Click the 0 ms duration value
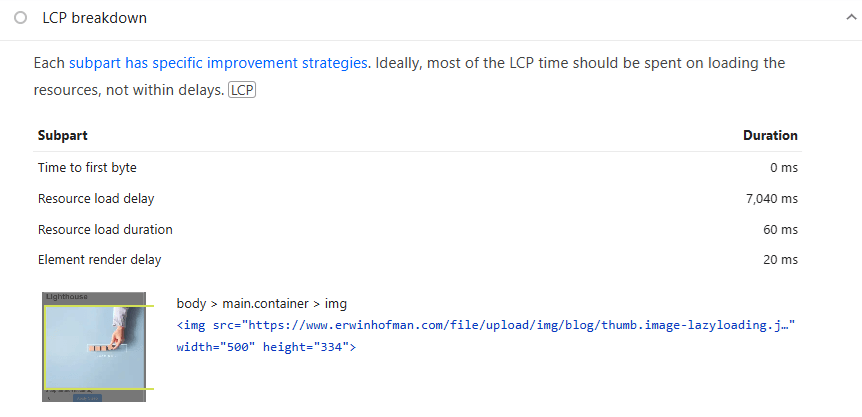862x417 pixels. point(783,168)
